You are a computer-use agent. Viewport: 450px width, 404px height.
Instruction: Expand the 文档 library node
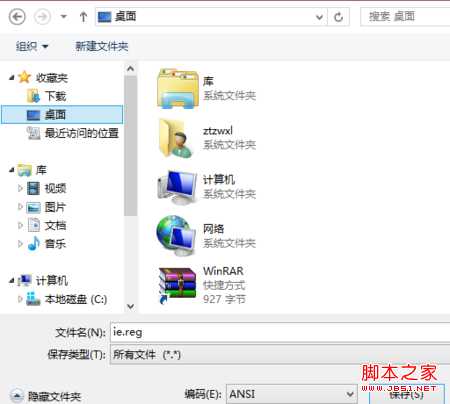(20, 226)
